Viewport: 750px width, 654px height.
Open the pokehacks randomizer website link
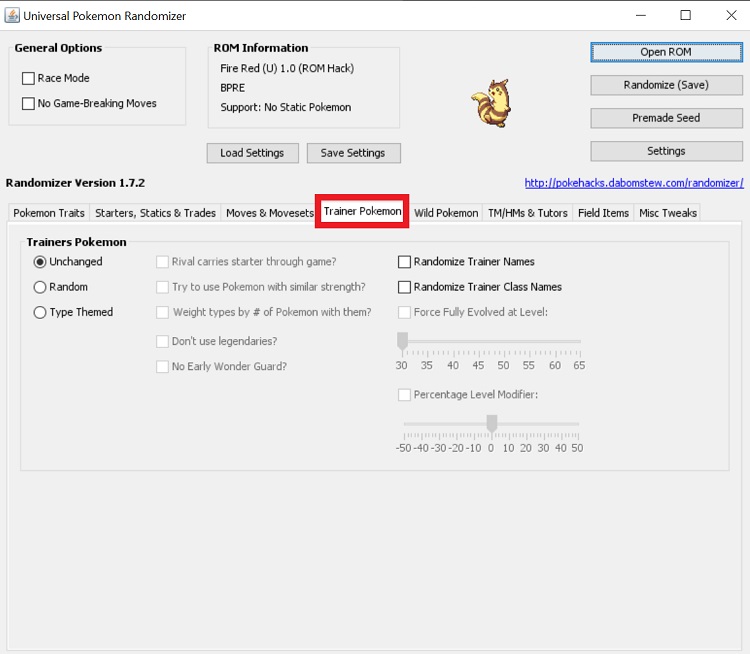(634, 183)
